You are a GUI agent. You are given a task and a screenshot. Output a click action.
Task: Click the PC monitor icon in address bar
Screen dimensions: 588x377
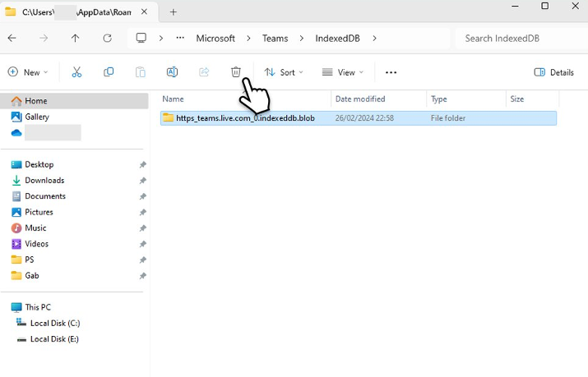tap(141, 38)
